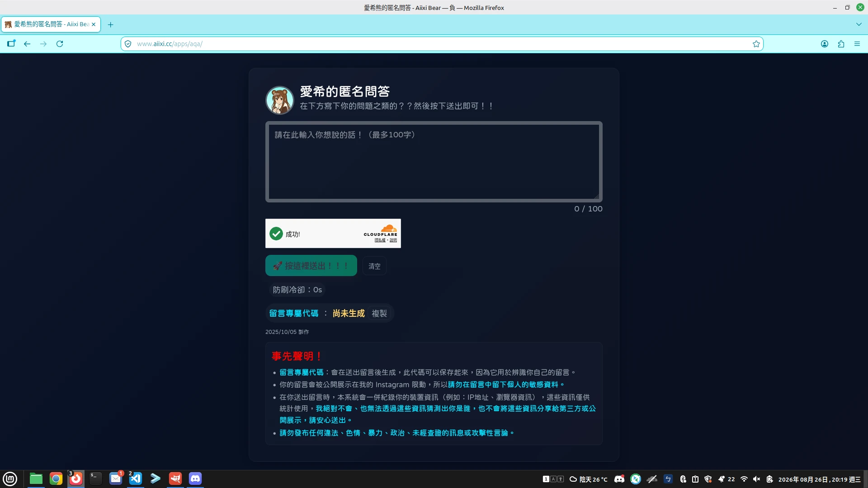Click the 尚未生成 code status text
Image resolution: width=868 pixels, height=488 pixels.
pos(349,313)
